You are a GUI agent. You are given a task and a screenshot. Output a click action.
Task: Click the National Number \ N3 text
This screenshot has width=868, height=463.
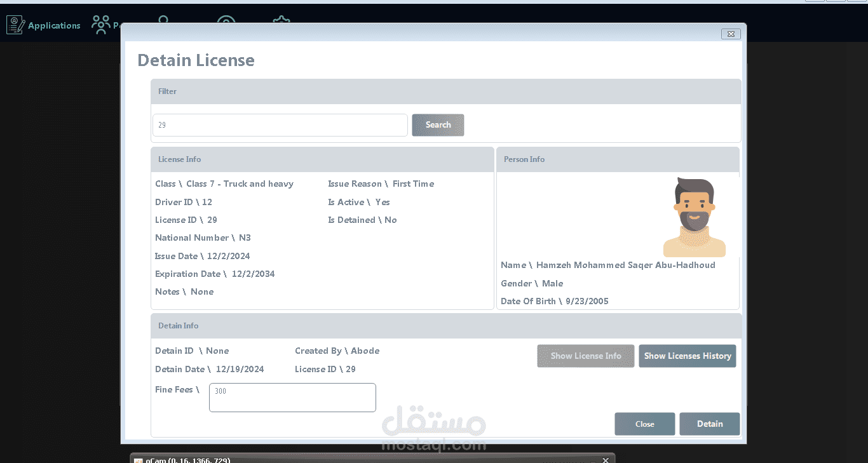click(203, 238)
